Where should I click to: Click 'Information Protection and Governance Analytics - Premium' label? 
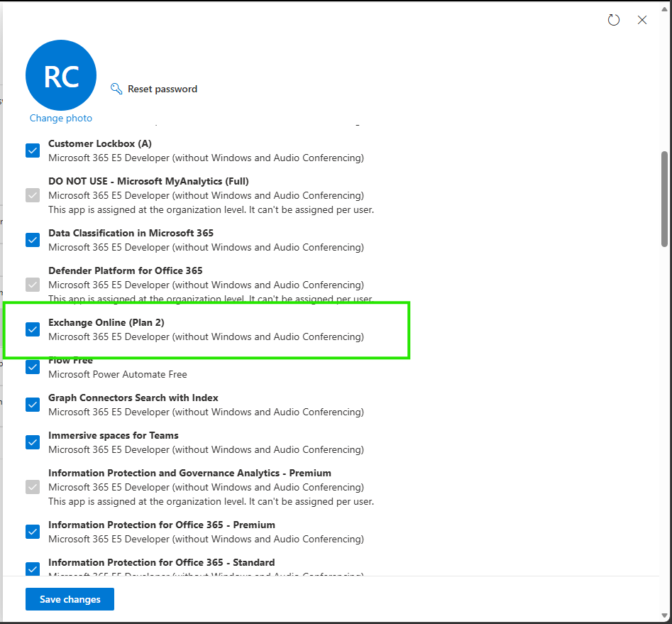point(190,473)
